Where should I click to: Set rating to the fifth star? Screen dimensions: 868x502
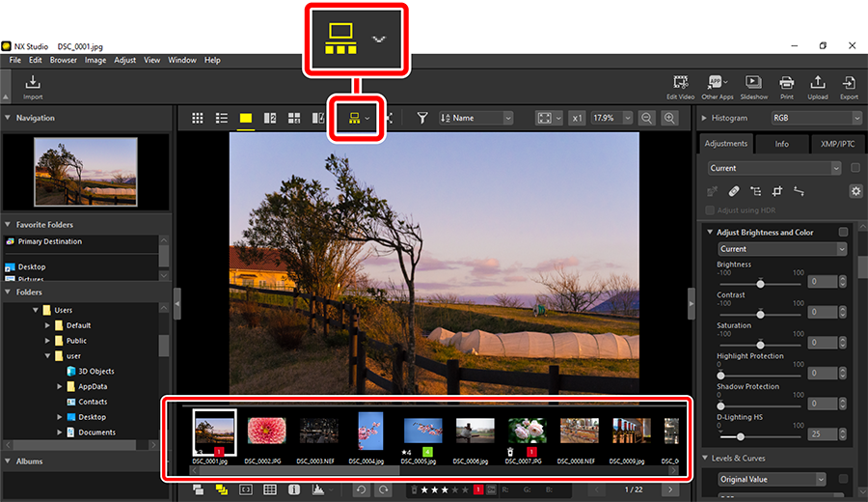pos(465,489)
